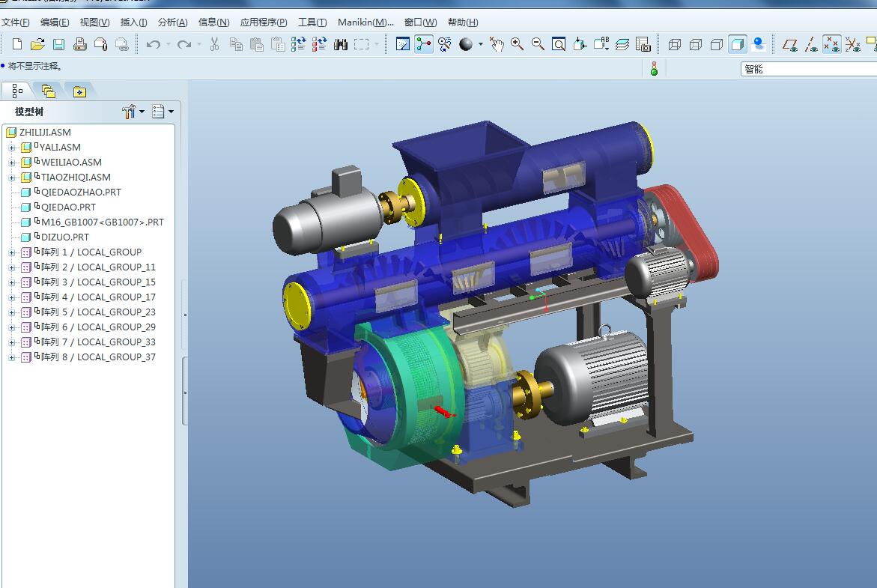Open the Manikin(M) menu
Image resolution: width=877 pixels, height=588 pixels.
pyautogui.click(x=365, y=22)
